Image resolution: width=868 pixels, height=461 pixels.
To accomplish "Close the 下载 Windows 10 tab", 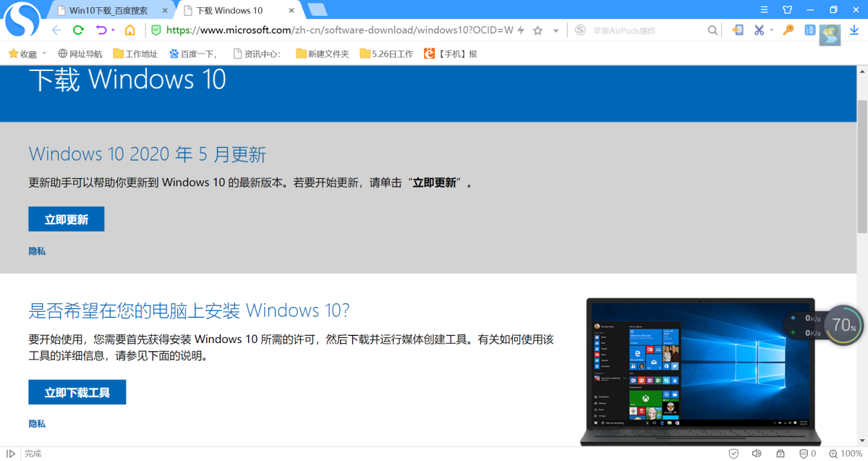I will [291, 11].
